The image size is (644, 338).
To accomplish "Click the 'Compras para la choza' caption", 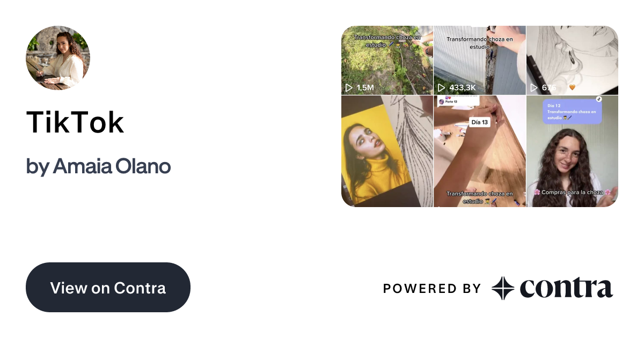I will (572, 192).
